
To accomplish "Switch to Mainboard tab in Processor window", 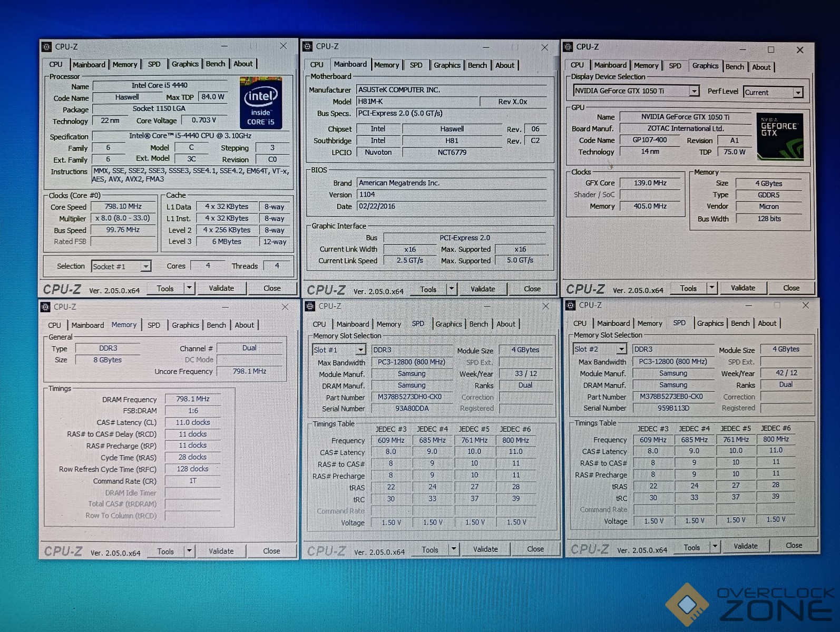I will [89, 64].
